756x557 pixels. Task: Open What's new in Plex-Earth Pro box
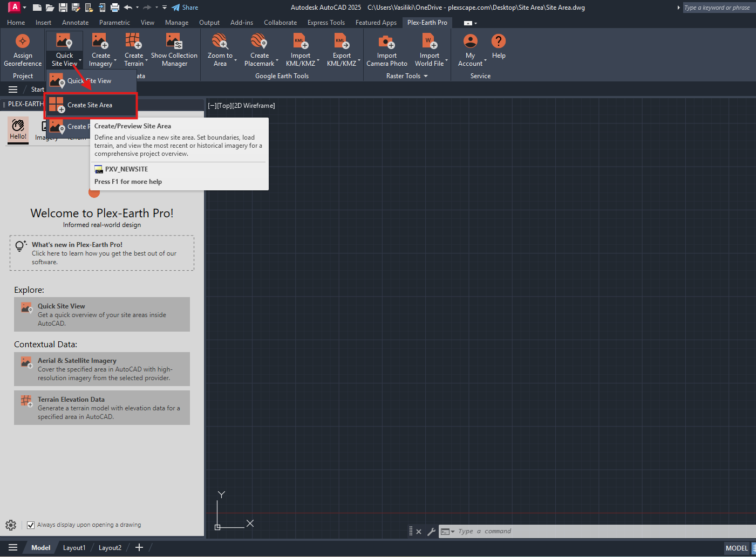(x=102, y=253)
